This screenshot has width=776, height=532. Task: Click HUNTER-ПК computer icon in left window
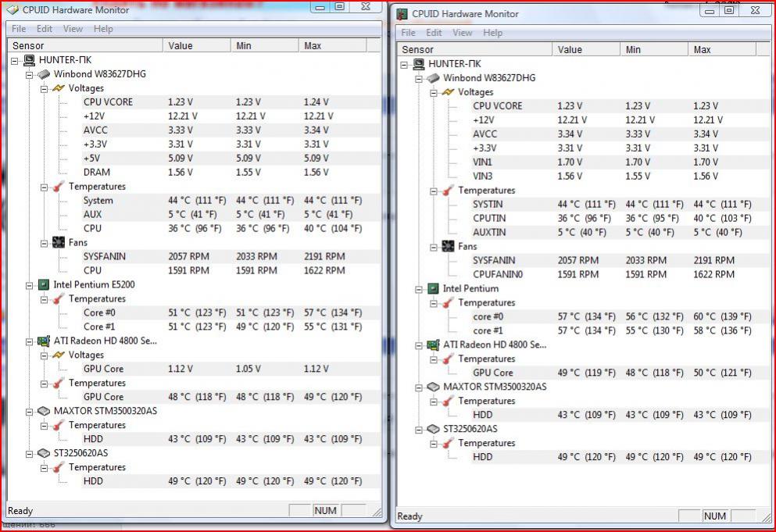[29, 60]
